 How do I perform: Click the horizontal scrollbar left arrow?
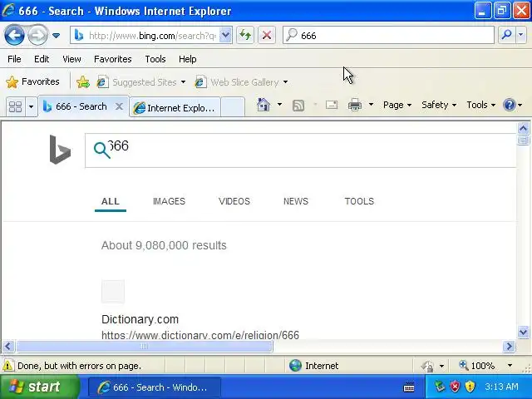[8, 346]
